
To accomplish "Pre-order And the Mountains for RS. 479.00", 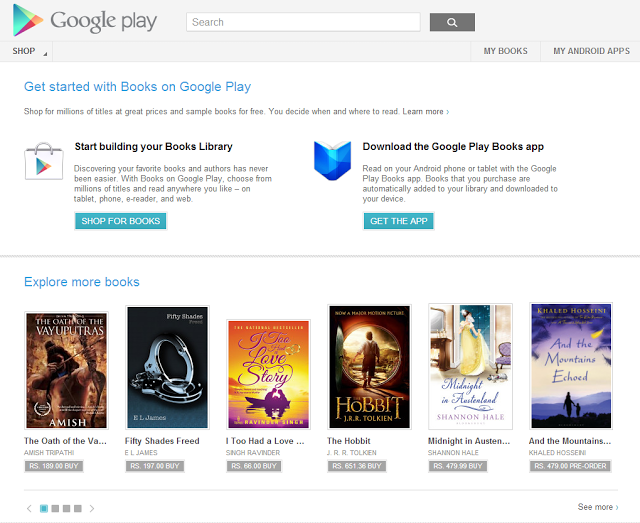I will point(570,466).
